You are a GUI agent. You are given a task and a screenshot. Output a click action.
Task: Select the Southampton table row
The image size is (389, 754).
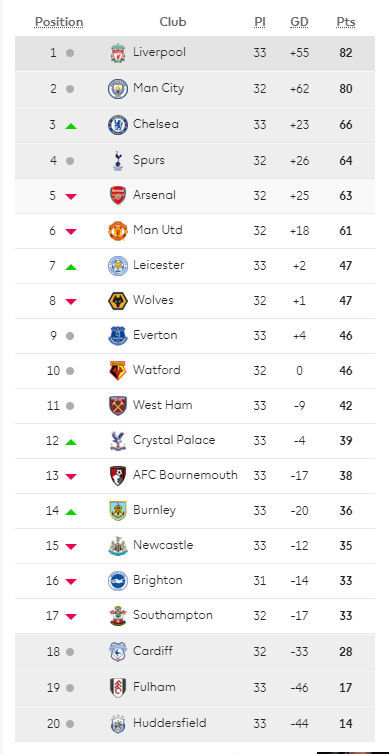pos(195,616)
